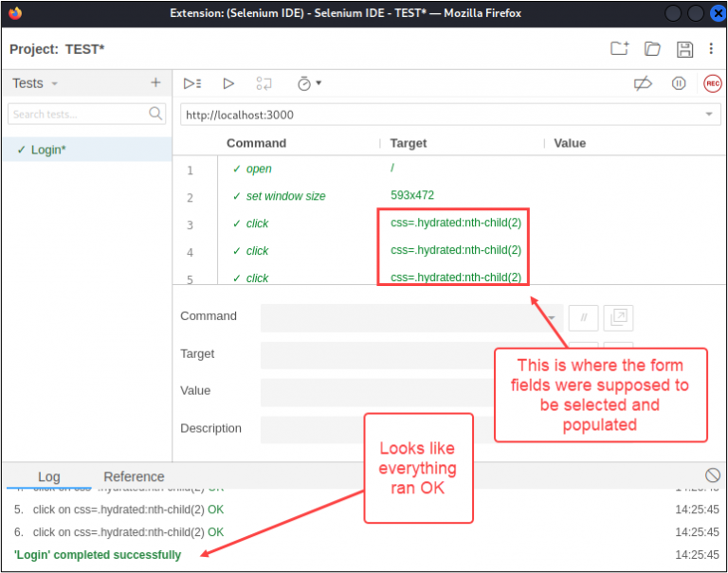Click the Search tests input field

pyautogui.click(x=78, y=114)
